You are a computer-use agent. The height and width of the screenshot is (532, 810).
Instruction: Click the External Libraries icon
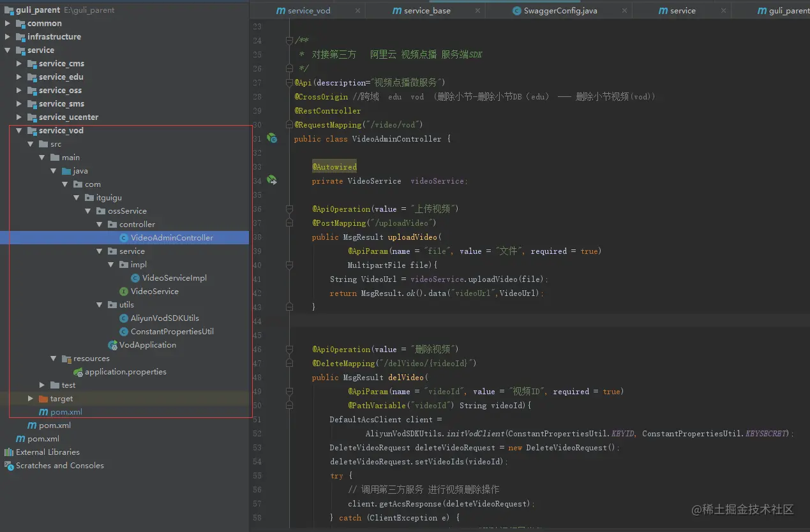9,452
